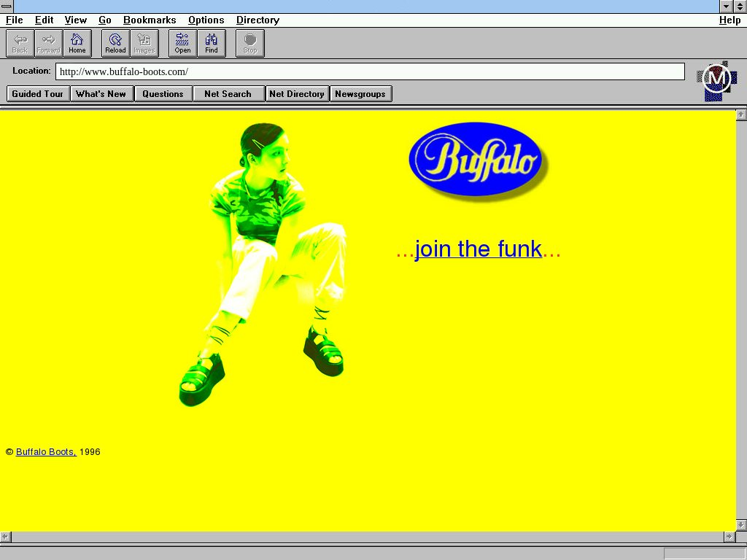This screenshot has height=560, width=747.
Task: Click the Location URL field
Action: 369,71
